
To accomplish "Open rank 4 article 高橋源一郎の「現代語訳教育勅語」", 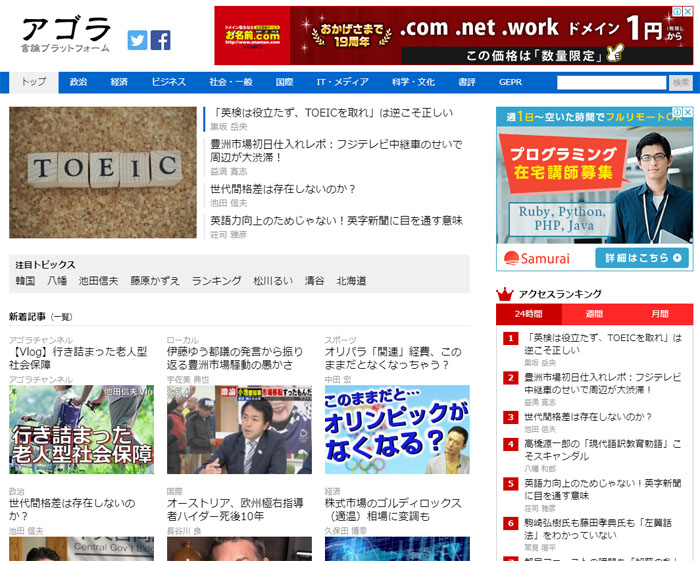I will pyautogui.click(x=603, y=450).
